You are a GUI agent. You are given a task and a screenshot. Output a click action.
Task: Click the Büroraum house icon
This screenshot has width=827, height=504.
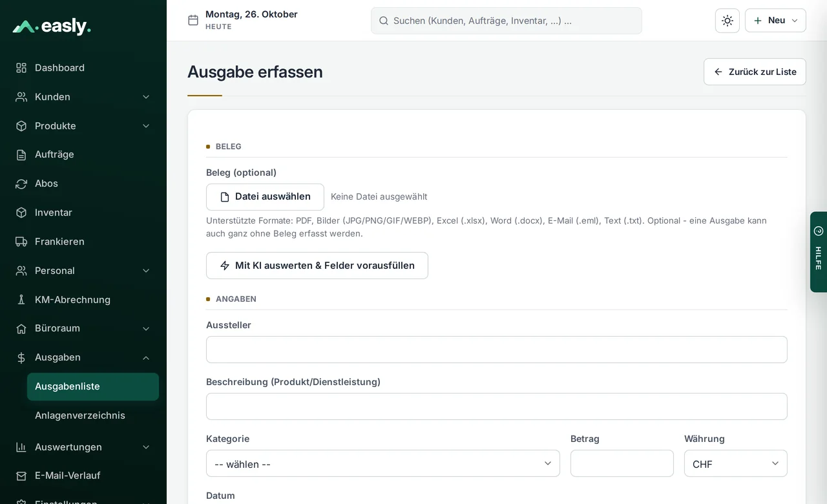click(21, 328)
